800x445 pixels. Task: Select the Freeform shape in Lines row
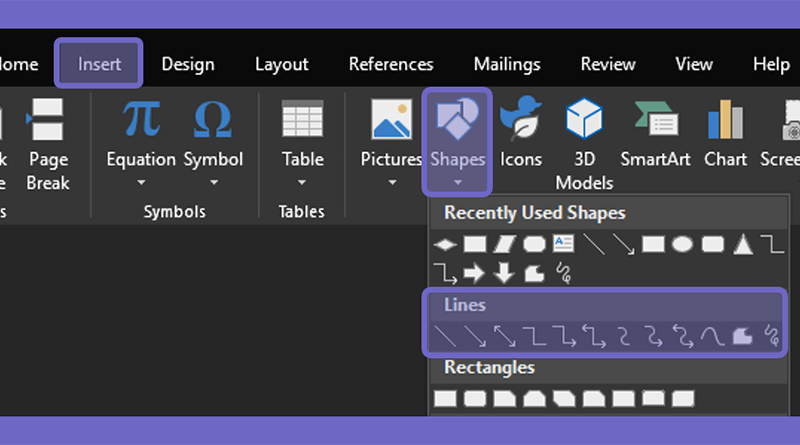(742, 336)
